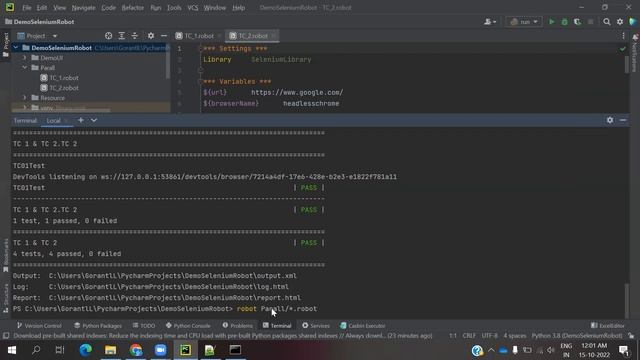Open terminal session options chevron
Screen dimensions: 640x360
(x=94, y=120)
